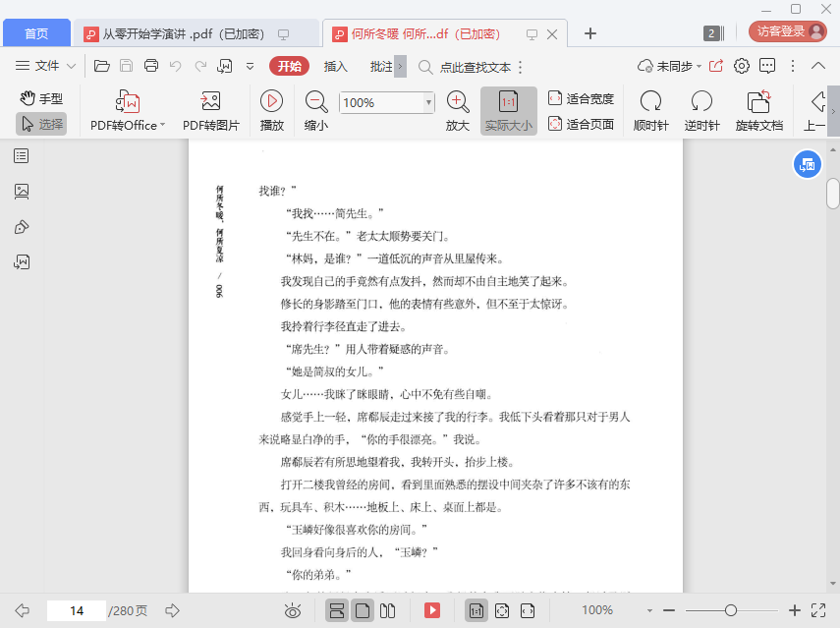This screenshot has height=628, width=840.
Task: Toggle 实际大小 actual size view
Action: 508,111
